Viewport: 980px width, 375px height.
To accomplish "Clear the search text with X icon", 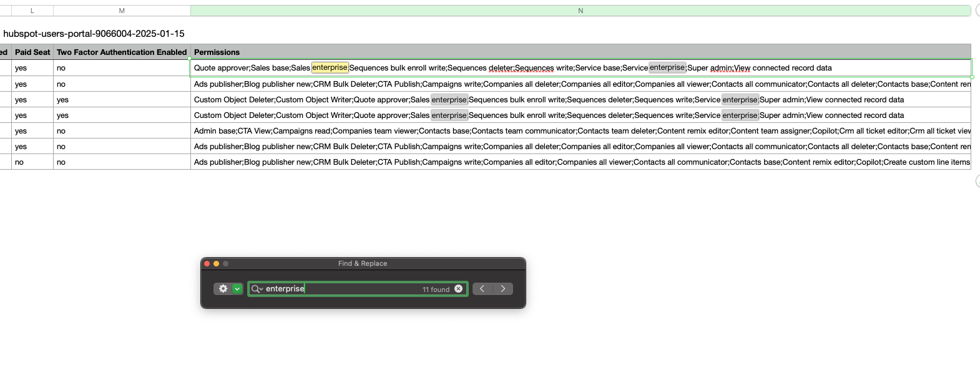I will tap(459, 289).
